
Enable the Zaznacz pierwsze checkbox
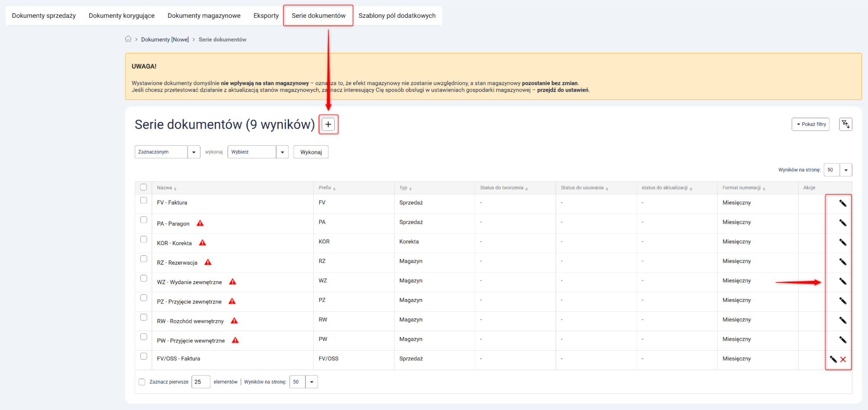click(x=142, y=382)
